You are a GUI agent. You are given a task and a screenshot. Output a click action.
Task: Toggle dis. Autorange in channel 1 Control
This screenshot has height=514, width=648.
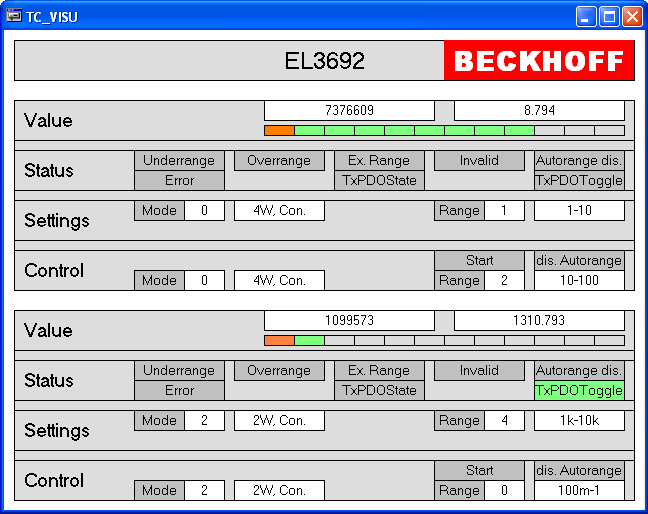579,260
